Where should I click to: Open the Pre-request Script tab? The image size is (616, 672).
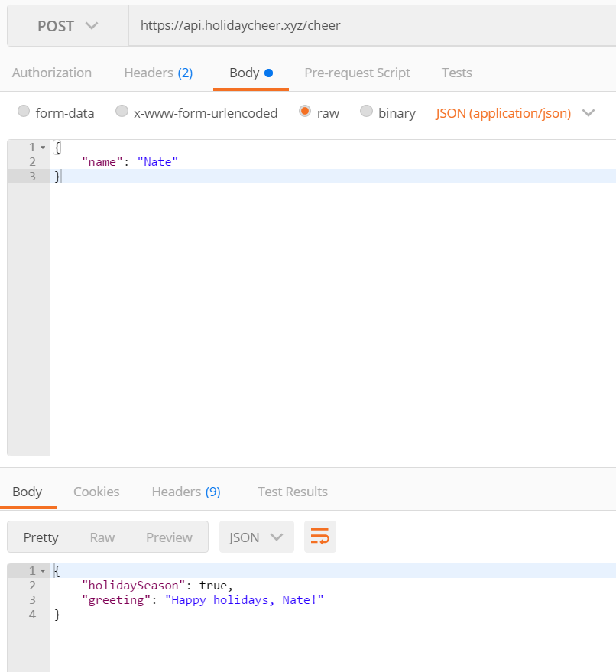click(x=357, y=73)
